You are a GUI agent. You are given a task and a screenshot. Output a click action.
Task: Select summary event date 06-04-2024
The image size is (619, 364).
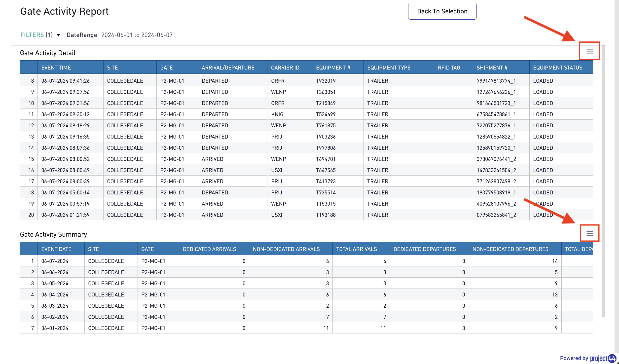click(x=55, y=294)
